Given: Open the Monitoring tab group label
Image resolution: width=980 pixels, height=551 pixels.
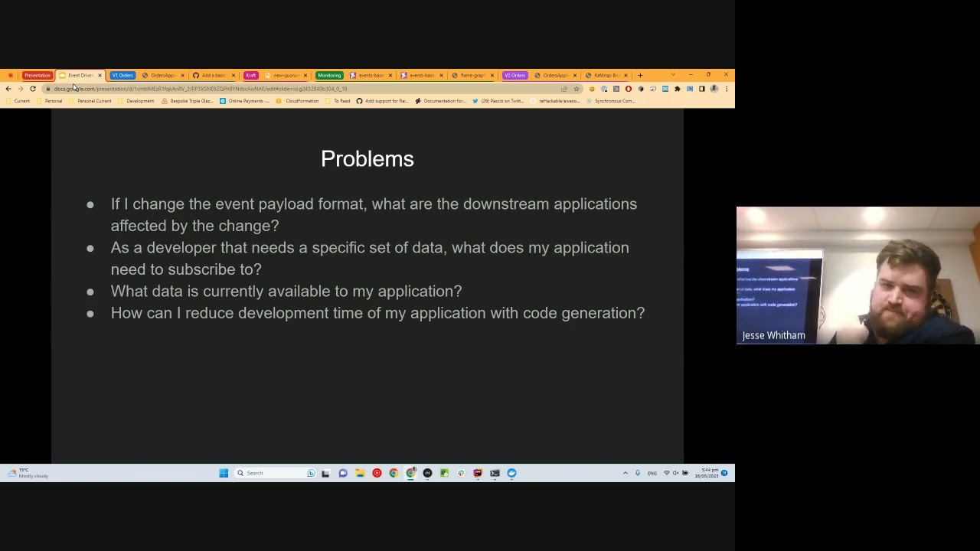Looking at the screenshot, I should click(329, 75).
